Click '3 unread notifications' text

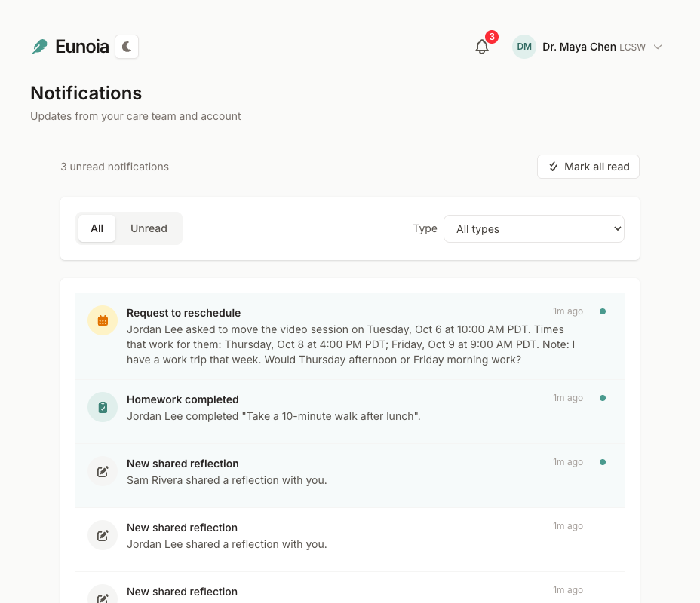tap(115, 167)
